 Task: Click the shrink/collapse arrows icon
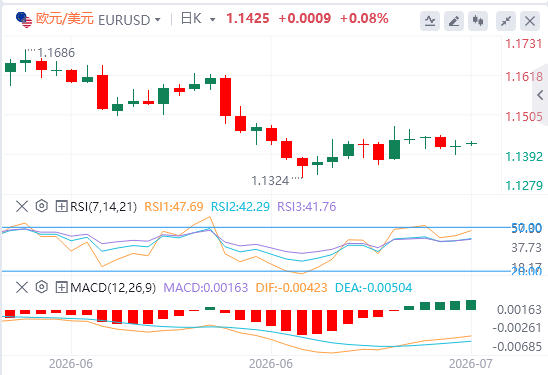coord(506,21)
